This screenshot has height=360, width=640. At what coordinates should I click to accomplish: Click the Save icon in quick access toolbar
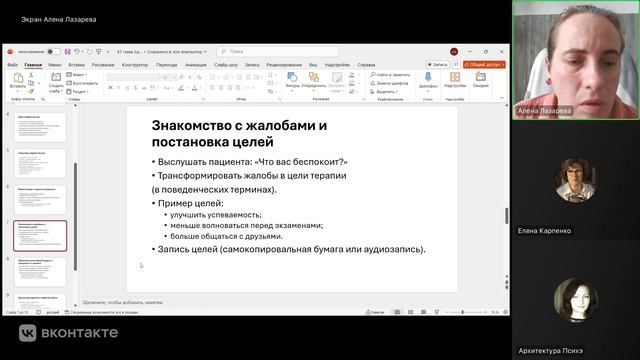68,51
